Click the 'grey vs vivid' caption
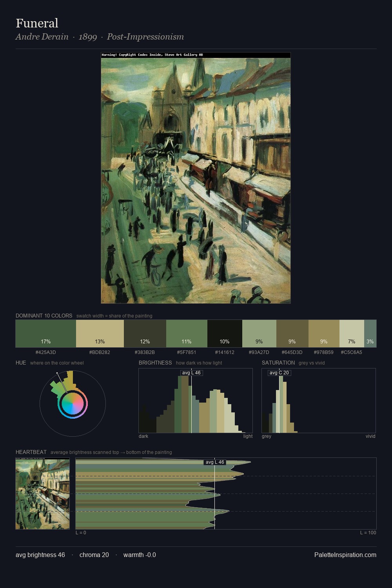Viewport: 392px width, 588px height. coord(312,363)
